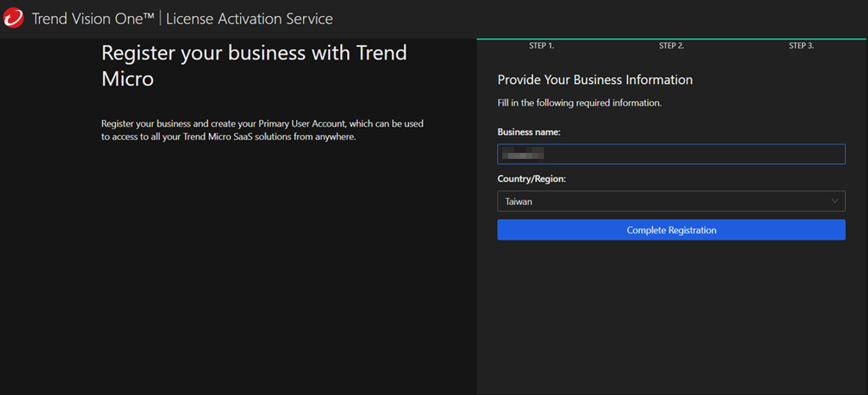Screen dimensions: 868x395
Task: Click the blurred text in Business name field
Action: tap(522, 155)
